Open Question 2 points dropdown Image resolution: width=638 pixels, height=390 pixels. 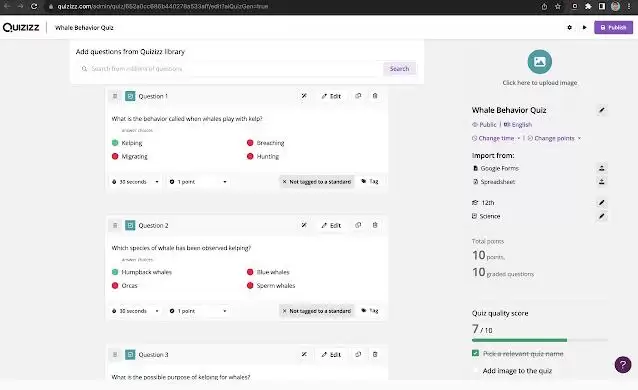coord(198,311)
